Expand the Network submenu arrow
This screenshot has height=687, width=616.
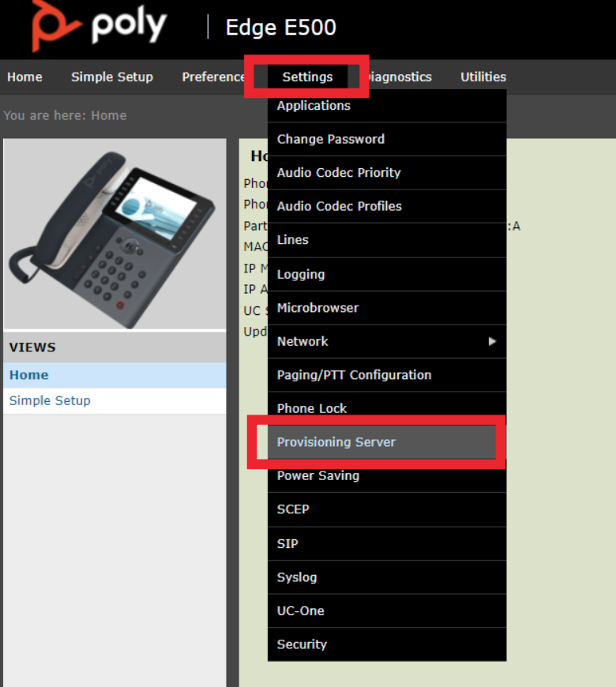click(493, 341)
